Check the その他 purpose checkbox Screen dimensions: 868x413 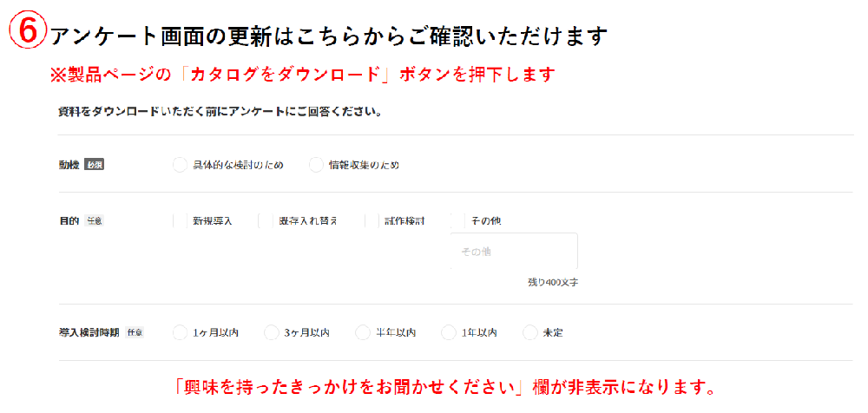pyautogui.click(x=457, y=221)
